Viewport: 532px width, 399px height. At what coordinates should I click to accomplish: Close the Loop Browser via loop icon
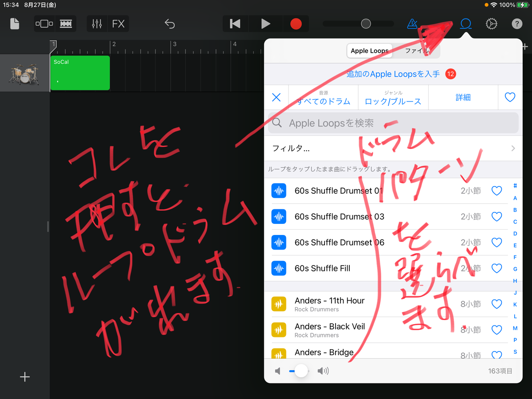click(465, 23)
